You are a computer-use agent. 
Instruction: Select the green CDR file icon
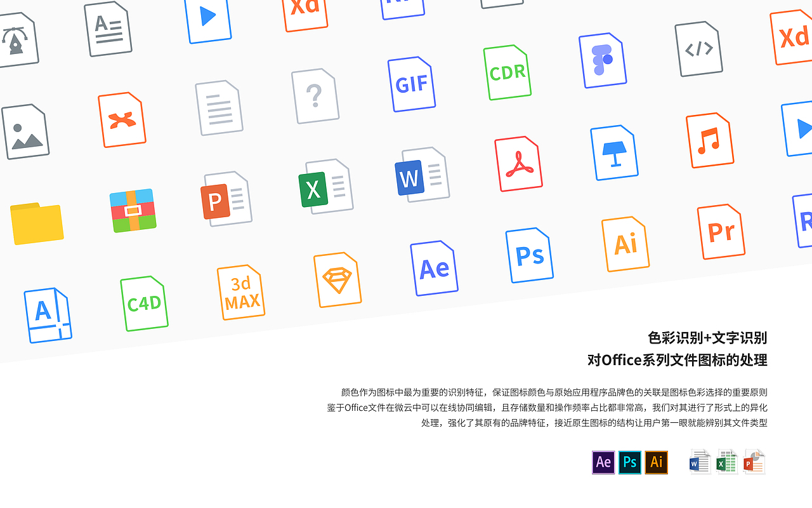coord(507,72)
